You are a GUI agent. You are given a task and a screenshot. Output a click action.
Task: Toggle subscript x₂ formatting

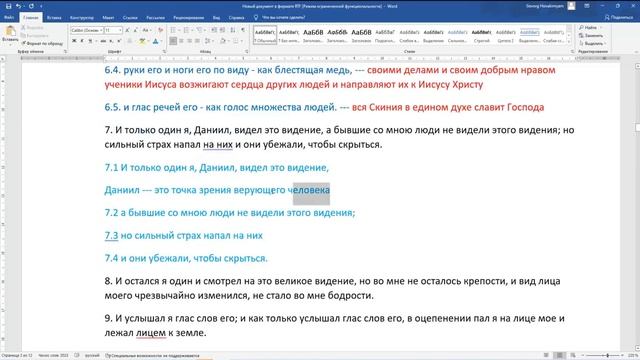pos(111,41)
